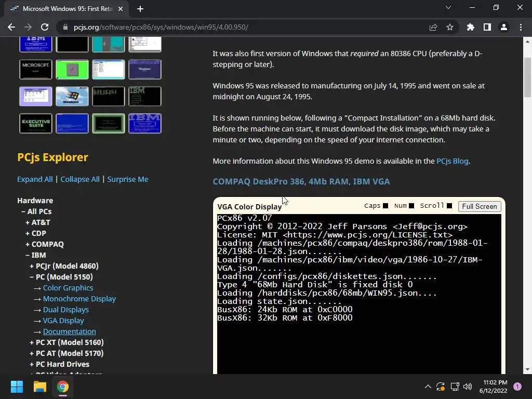Open the lavender desktop window thumbnail
This screenshot has height=399, width=532.
36,96
